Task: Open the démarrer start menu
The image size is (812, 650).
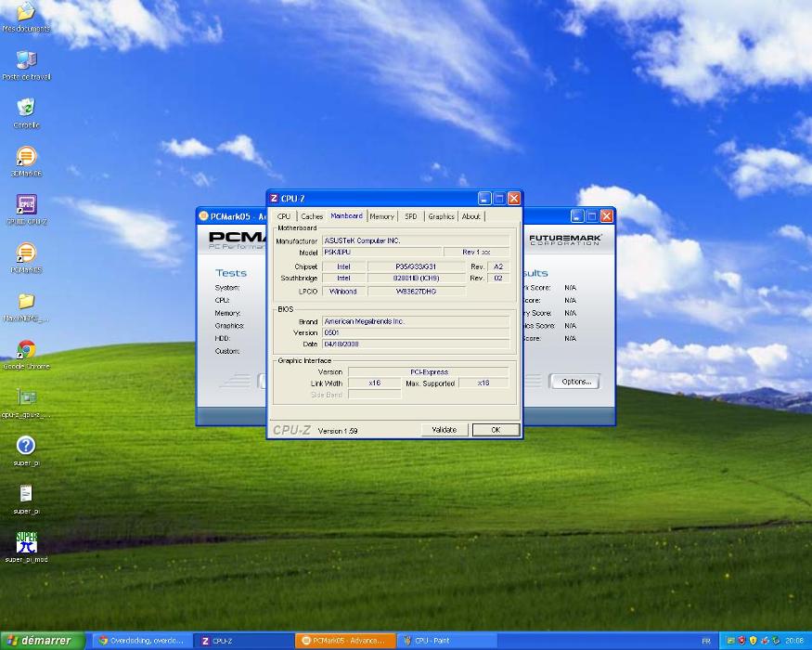Action: [43, 641]
